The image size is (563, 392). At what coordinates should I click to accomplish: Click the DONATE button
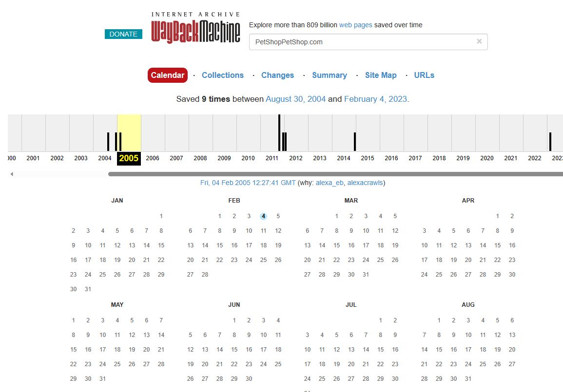[x=123, y=34]
